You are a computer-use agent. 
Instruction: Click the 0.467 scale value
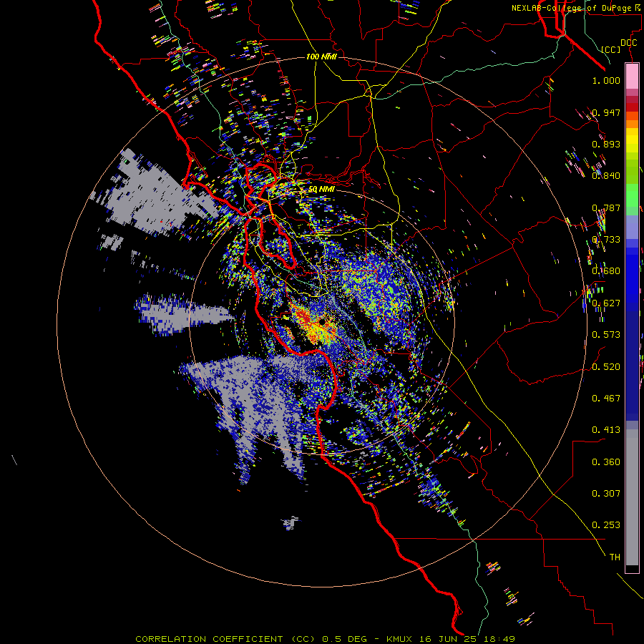pyautogui.click(x=606, y=399)
